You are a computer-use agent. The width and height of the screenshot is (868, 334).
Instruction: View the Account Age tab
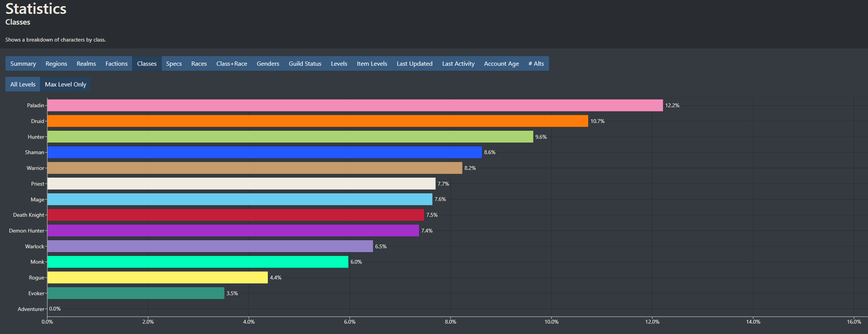501,63
